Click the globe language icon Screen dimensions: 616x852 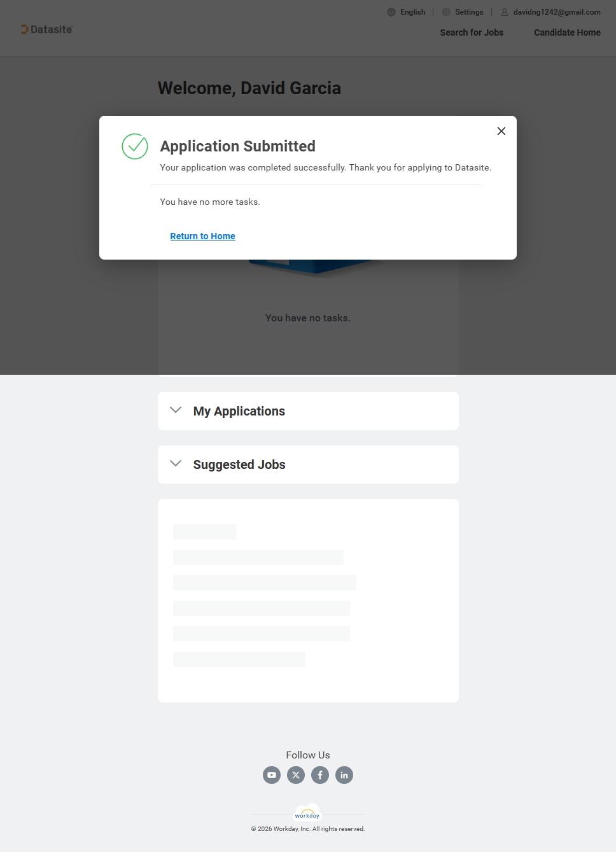click(x=391, y=12)
